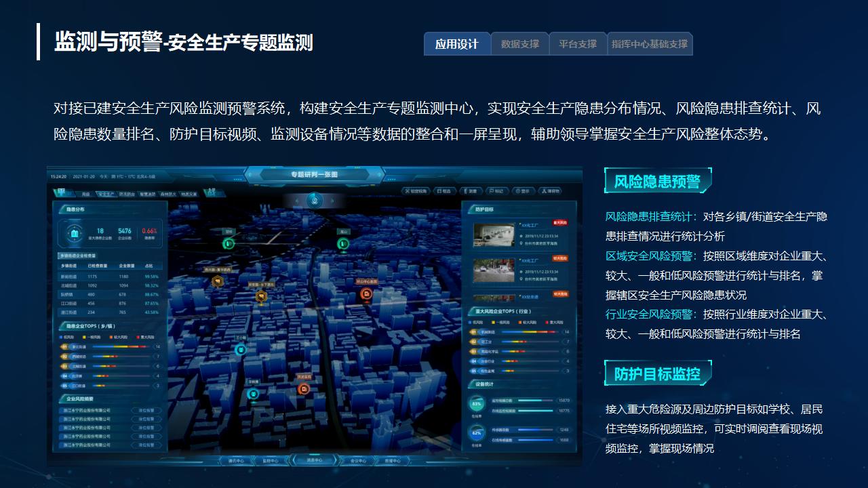This screenshot has height=488, width=868.
Task: Click rank 04 badge in 重大风险企业TOP5
Action: (x=473, y=361)
